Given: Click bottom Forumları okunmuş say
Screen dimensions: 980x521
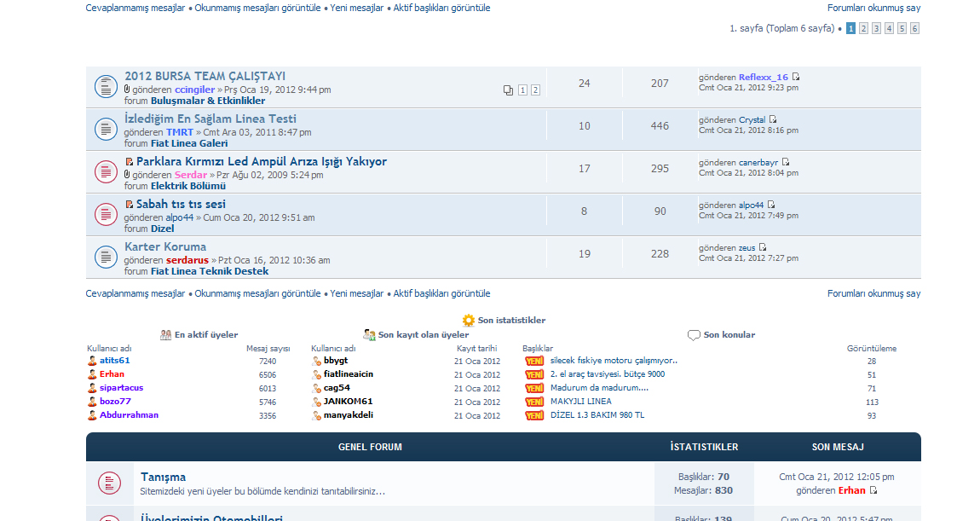Looking at the screenshot, I should pyautogui.click(x=873, y=293).
